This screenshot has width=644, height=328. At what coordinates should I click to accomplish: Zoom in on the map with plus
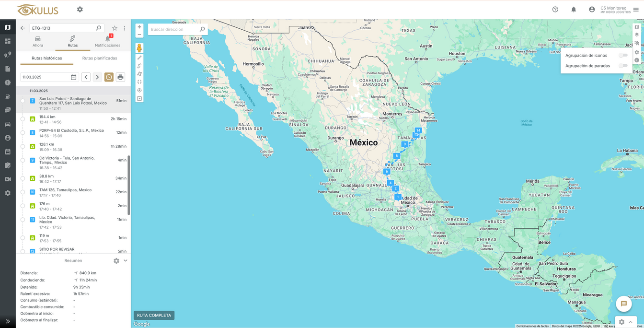point(139,27)
